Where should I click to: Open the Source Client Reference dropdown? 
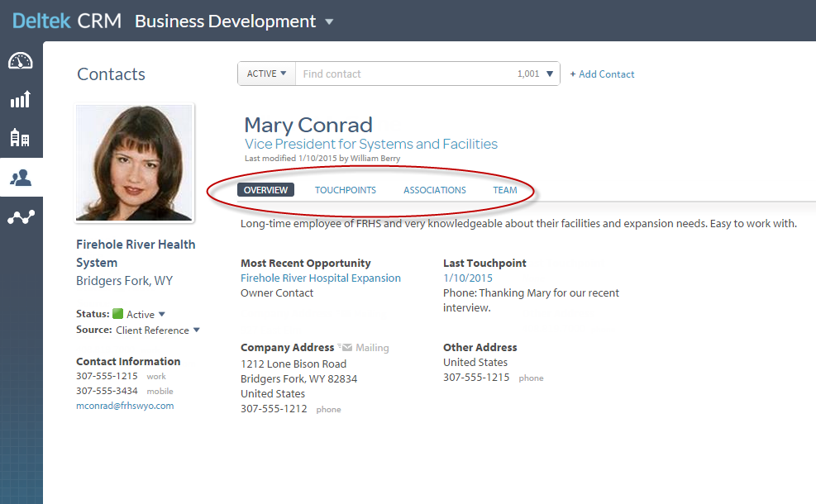tap(196, 330)
